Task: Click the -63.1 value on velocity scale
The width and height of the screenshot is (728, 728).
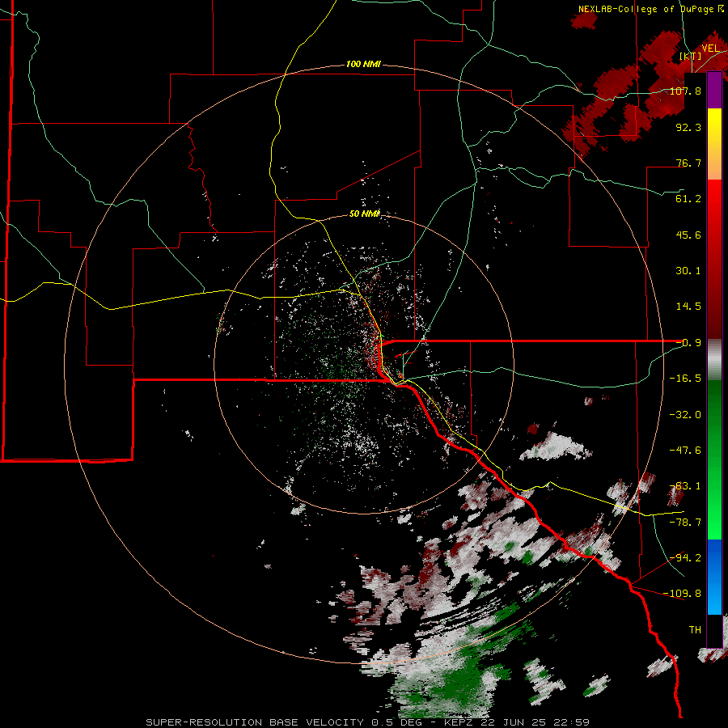Action: [x=685, y=486]
